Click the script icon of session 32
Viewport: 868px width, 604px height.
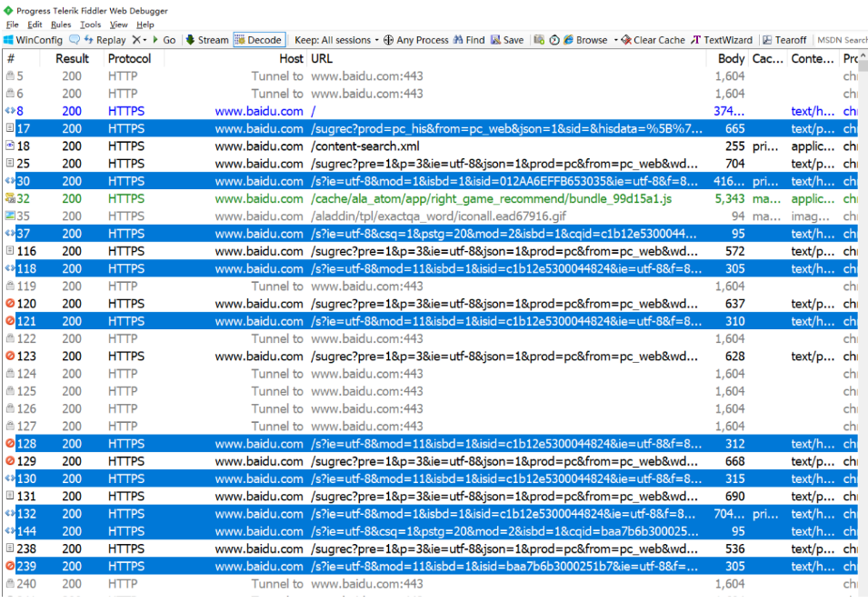coord(10,198)
